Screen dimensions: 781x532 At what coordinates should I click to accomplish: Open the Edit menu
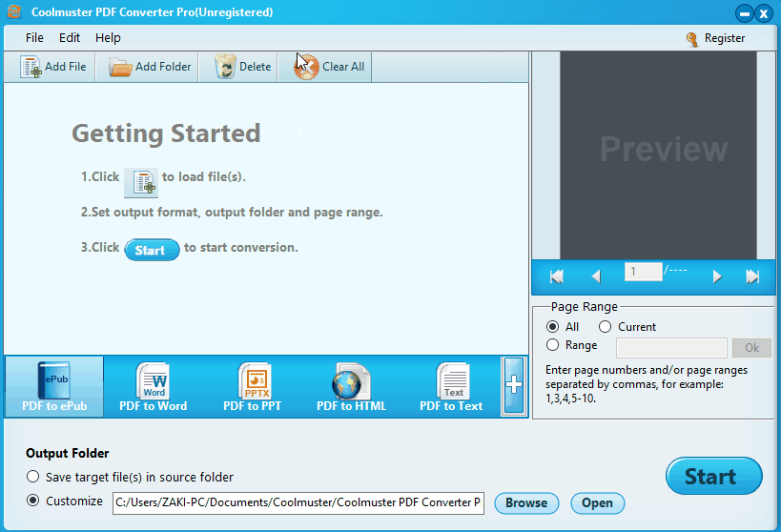pos(70,38)
